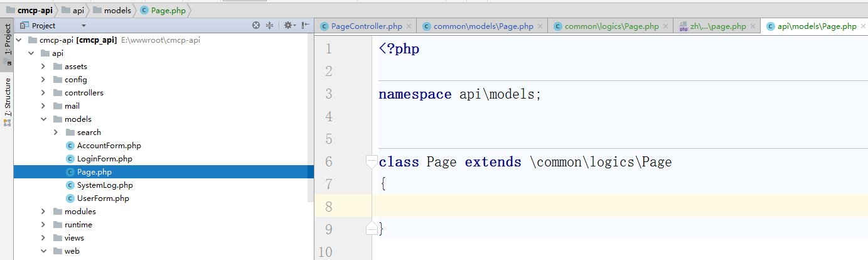
Task: Expand the config folder
Action: (x=43, y=80)
